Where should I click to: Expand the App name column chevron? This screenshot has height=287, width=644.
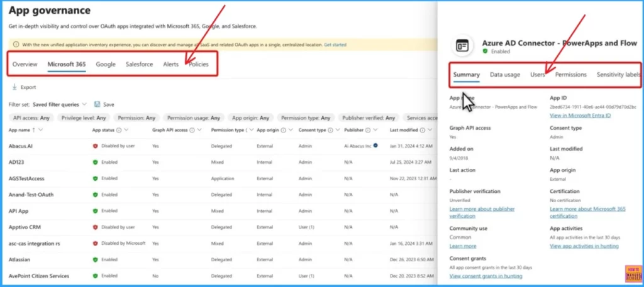click(41, 130)
